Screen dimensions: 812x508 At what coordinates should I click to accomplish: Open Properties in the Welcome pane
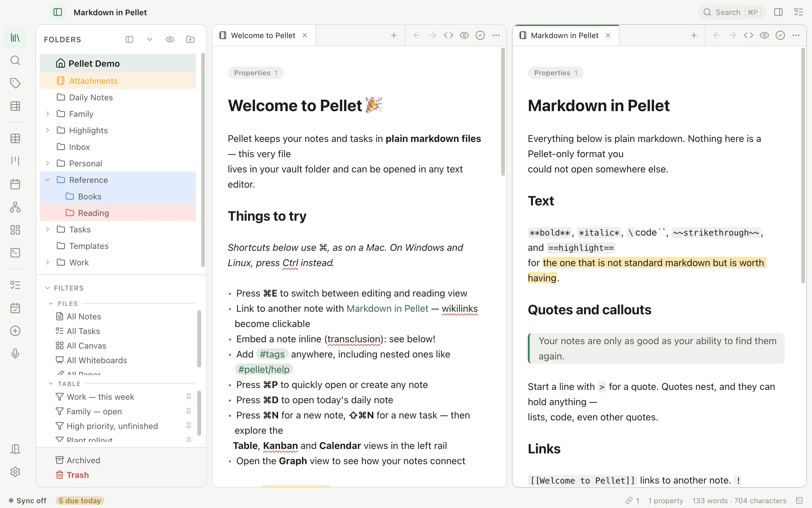[256, 73]
